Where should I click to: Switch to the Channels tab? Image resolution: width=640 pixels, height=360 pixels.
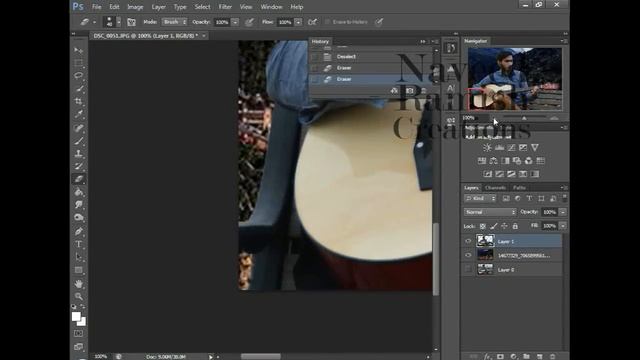click(496, 188)
